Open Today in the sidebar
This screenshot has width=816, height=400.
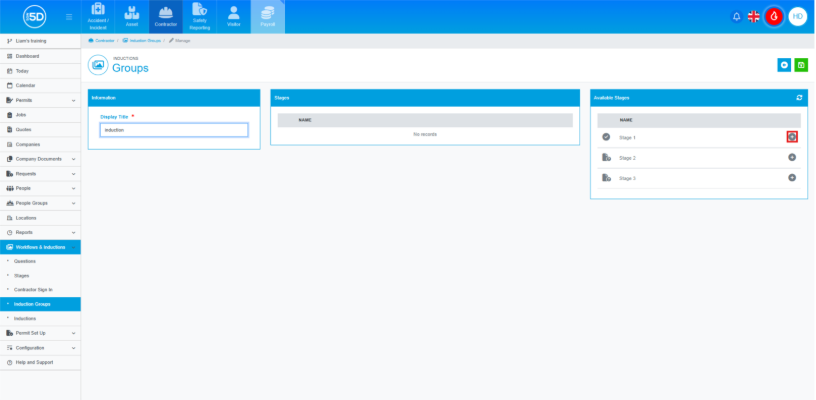40,71
